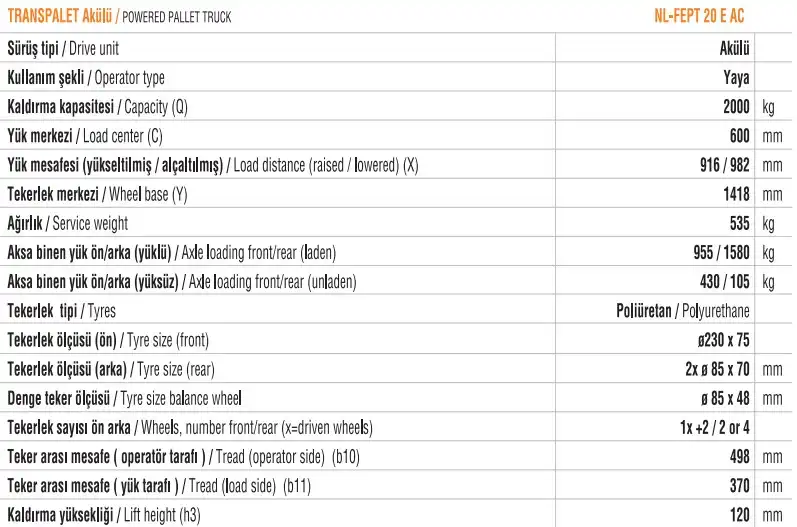
Task: Click the capacity value 2000
Action: click(736, 106)
